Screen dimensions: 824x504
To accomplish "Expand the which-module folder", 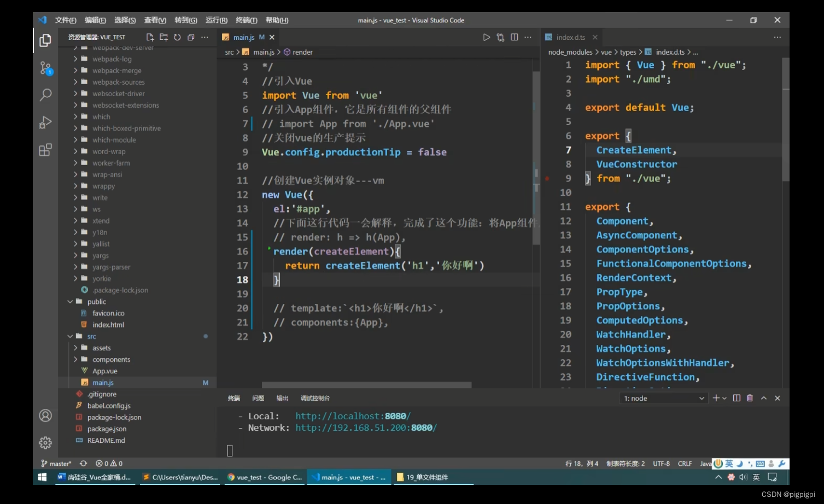I will (75, 140).
